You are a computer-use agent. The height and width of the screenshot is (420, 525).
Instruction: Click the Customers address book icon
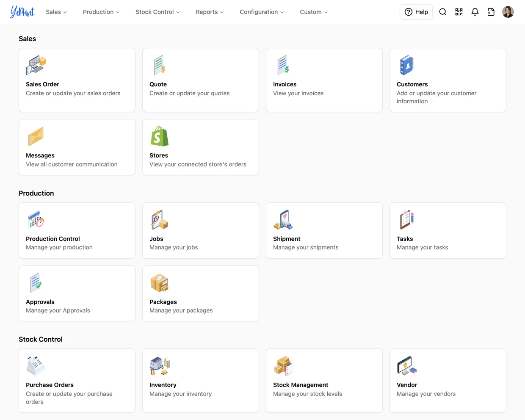click(407, 65)
